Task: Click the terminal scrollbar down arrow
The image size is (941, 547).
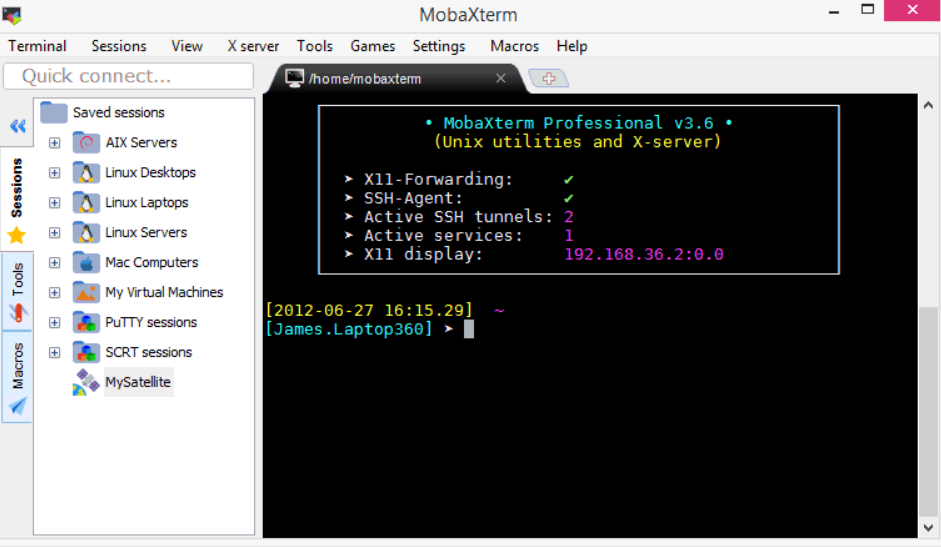Action: [928, 528]
